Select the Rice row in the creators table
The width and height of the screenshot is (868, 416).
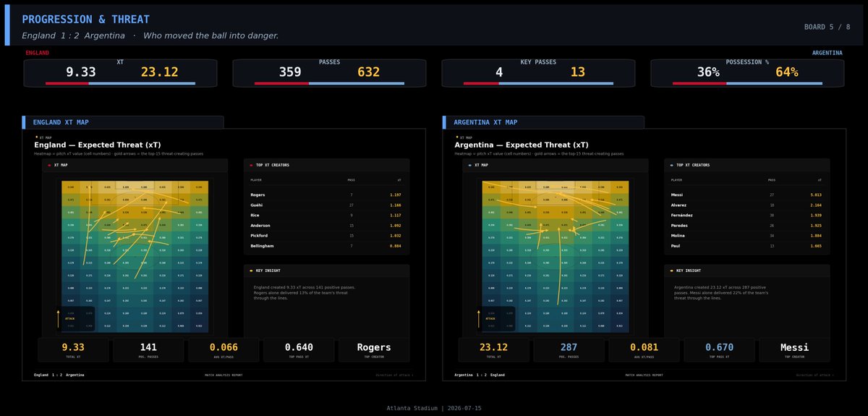[x=326, y=215]
